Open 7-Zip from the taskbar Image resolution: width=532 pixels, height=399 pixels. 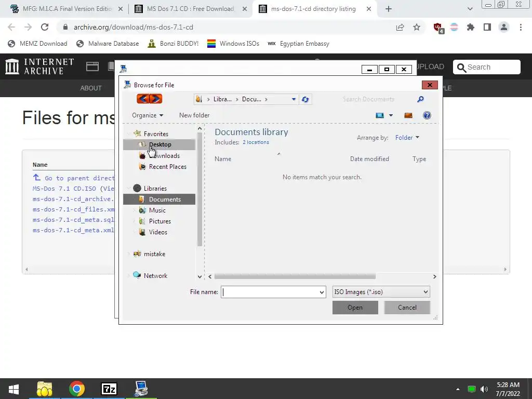[109, 389]
